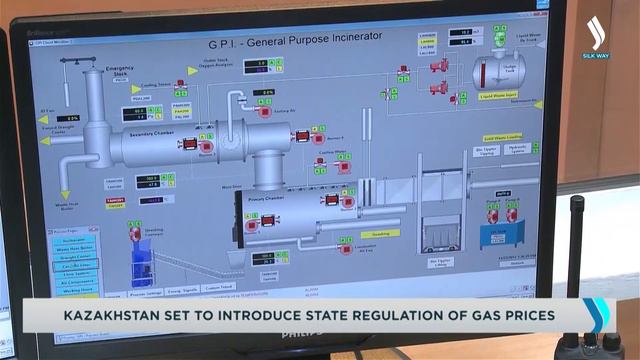The width and height of the screenshot is (640, 360).
Task: Click the purple temperature readout below Secondary Chamber
Action: pos(151,201)
